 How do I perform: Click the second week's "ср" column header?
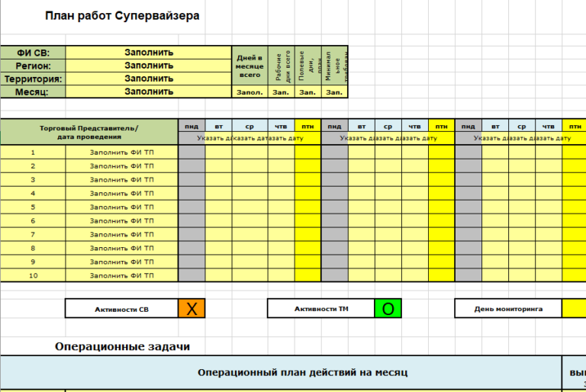[x=388, y=127]
